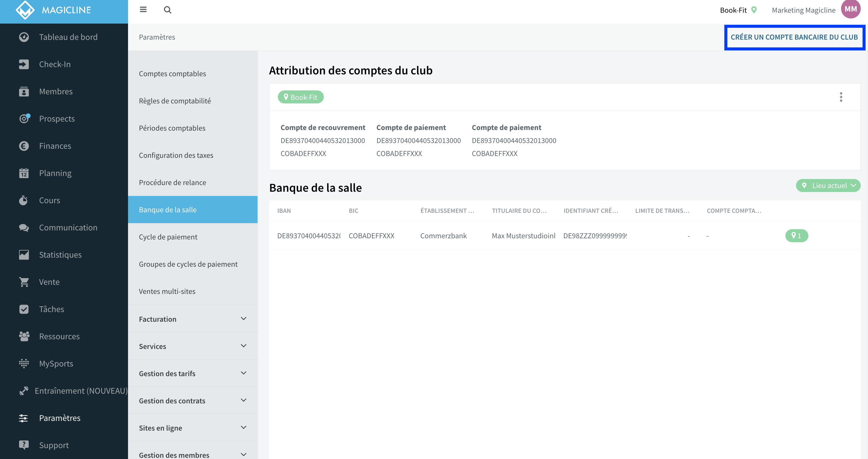
Task: Click the Support question mark icon
Action: (24, 445)
